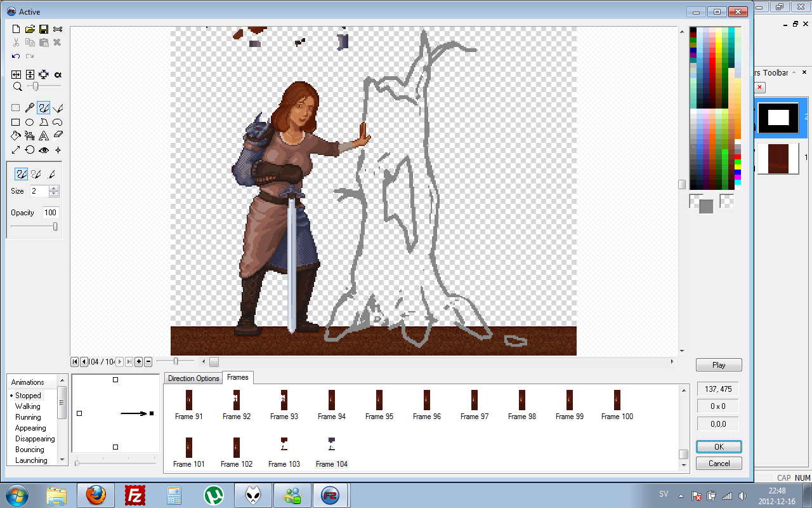812x508 pixels.
Task: Open the Windows Start menu
Action: (x=16, y=495)
